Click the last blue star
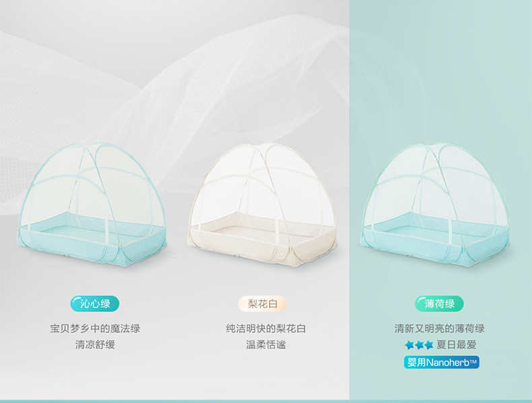The width and height of the screenshot is (532, 403). click(x=429, y=345)
